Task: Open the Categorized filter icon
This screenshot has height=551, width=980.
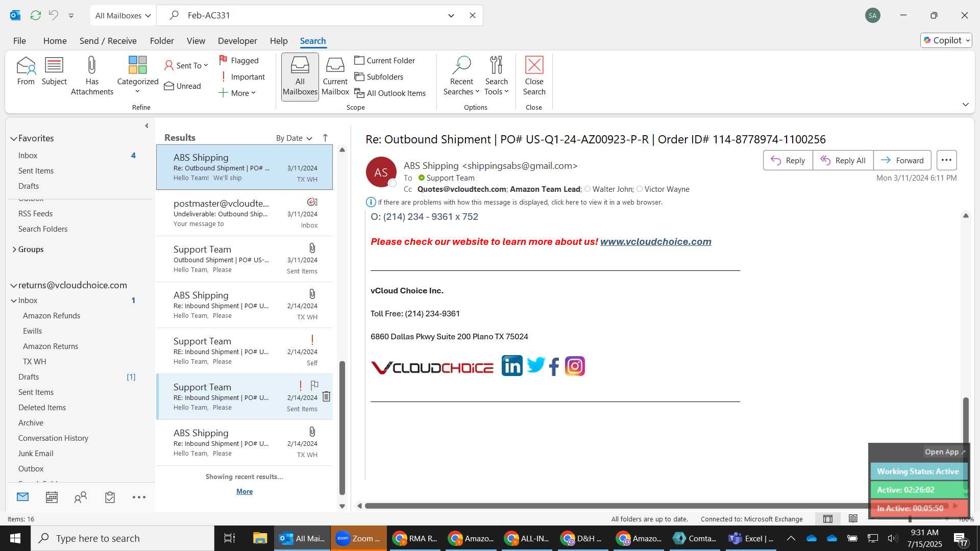Action: (x=138, y=74)
